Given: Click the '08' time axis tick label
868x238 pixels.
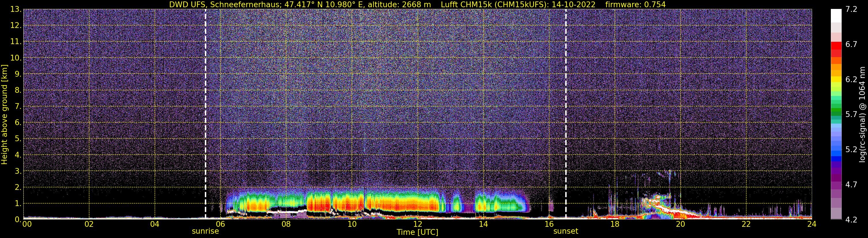Looking at the screenshot, I should tap(286, 224).
